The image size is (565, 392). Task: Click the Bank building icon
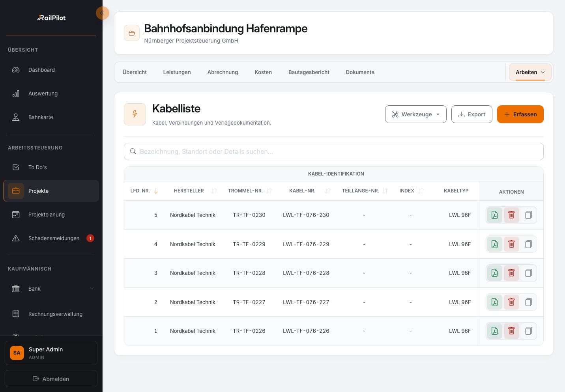click(16, 289)
